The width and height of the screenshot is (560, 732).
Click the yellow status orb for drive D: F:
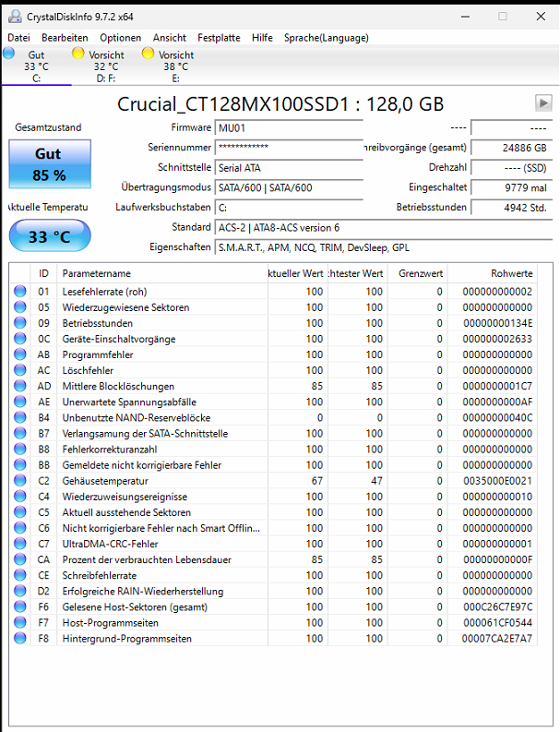pyautogui.click(x=77, y=54)
